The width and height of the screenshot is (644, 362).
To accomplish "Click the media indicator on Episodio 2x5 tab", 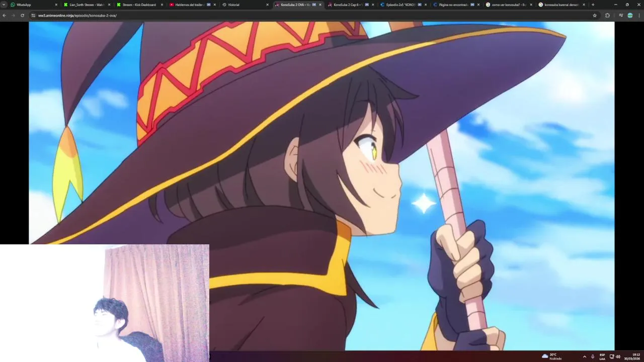I will [419, 5].
